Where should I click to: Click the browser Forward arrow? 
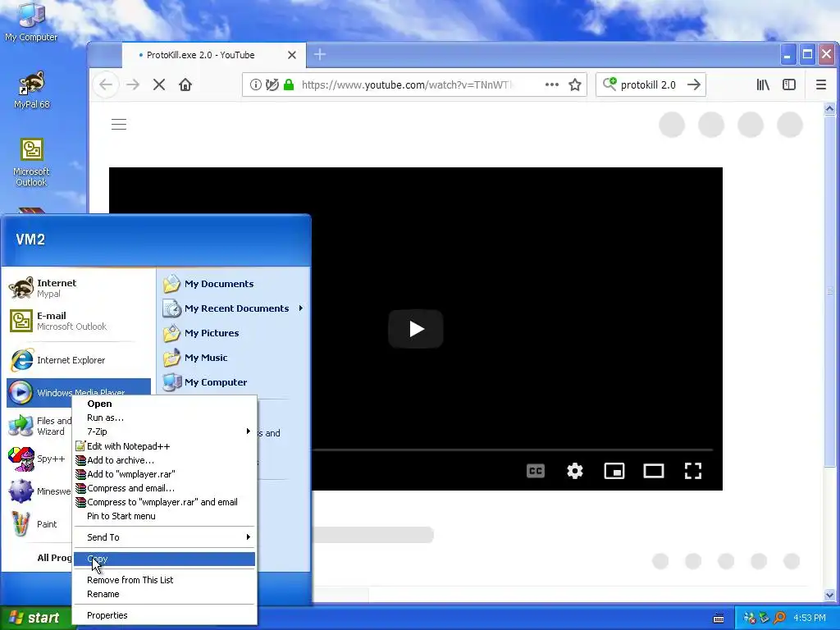pos(132,84)
